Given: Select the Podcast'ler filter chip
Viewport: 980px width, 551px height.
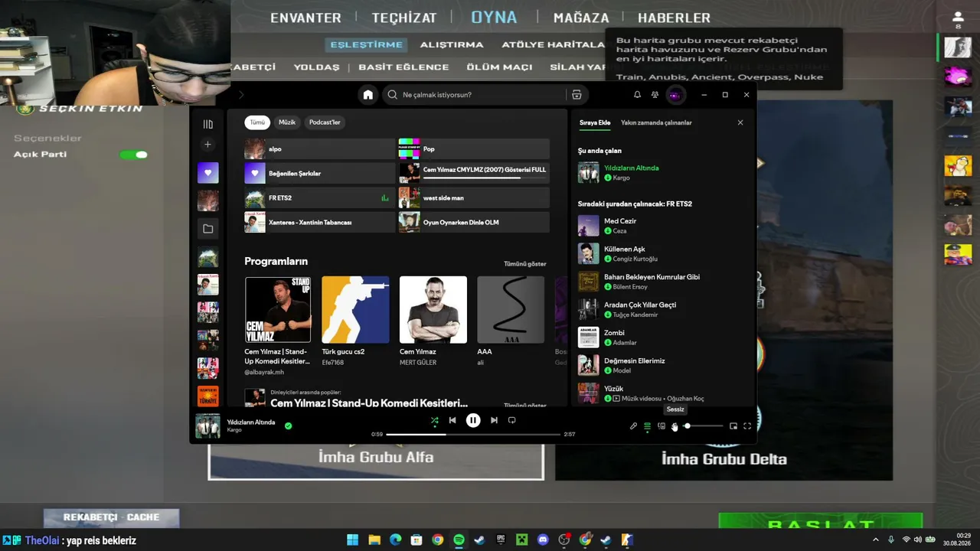Looking at the screenshot, I should (x=325, y=122).
